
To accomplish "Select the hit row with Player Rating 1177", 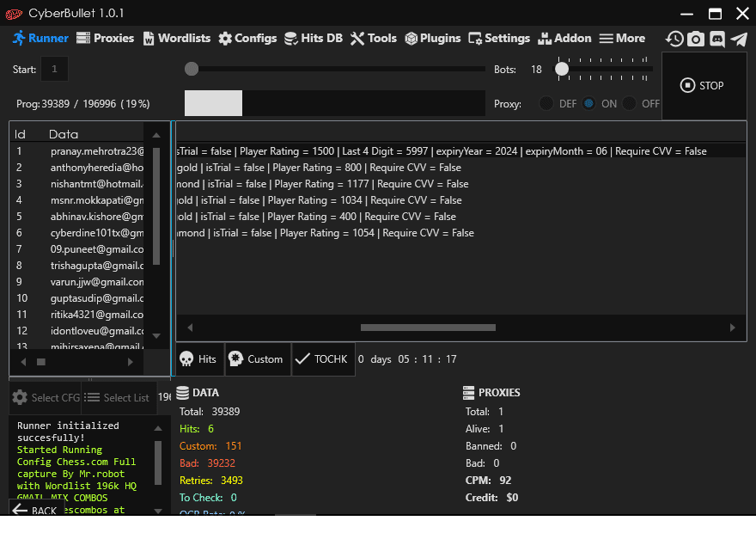I will (461, 184).
